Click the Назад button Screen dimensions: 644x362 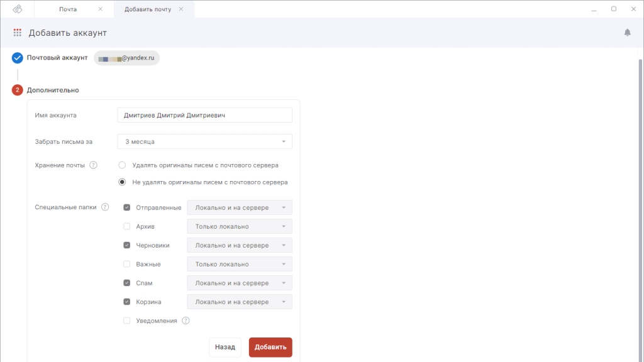coord(225,347)
